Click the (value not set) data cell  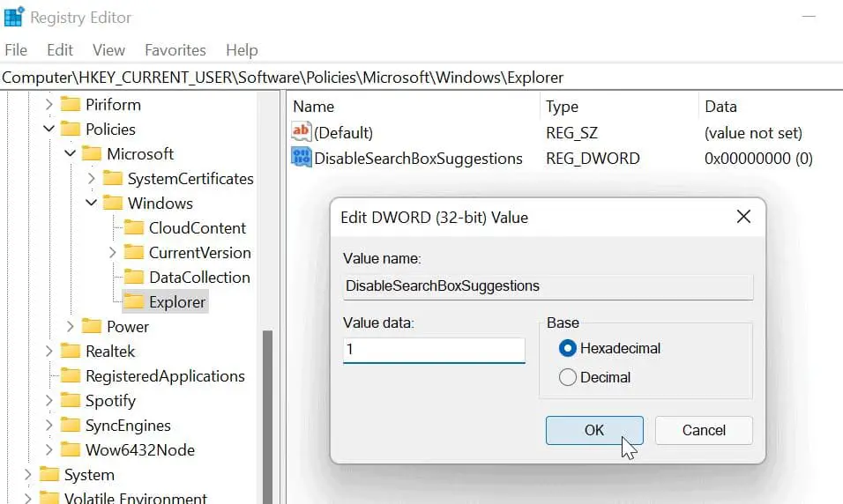click(753, 133)
